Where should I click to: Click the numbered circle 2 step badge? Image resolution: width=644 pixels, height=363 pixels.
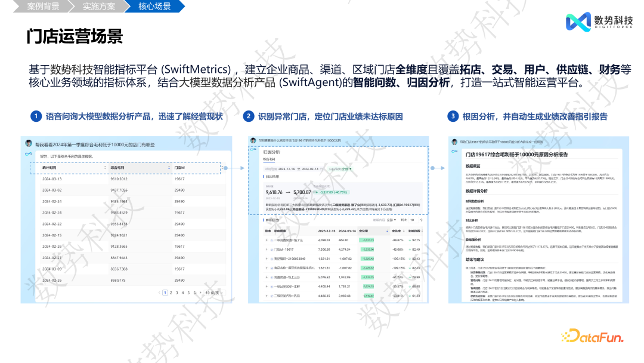(x=248, y=116)
